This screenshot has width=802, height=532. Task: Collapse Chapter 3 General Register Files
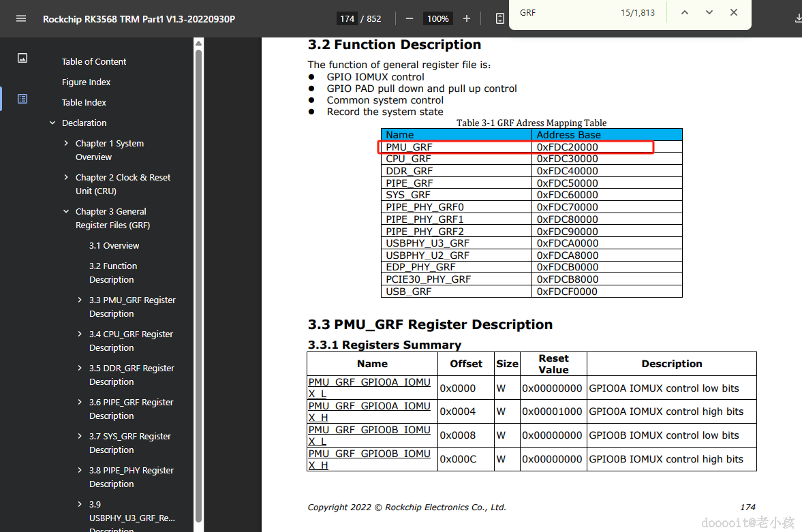[x=66, y=212]
